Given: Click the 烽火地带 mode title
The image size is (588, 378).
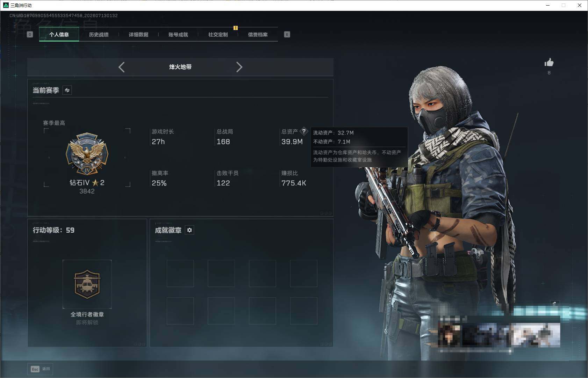Looking at the screenshot, I should [180, 67].
